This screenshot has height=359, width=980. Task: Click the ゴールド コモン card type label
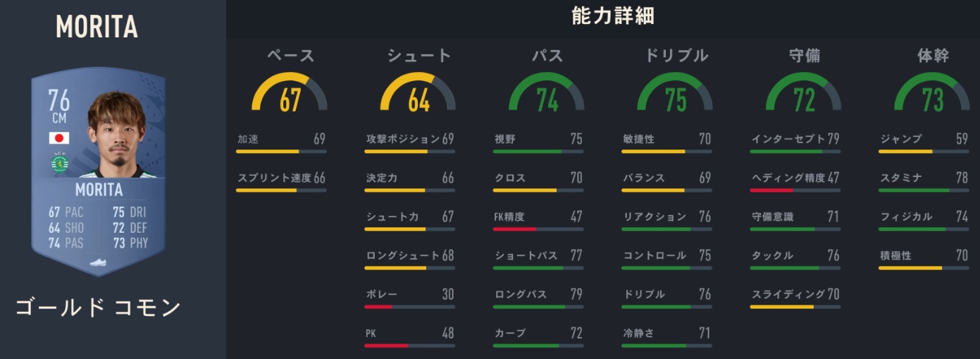(x=98, y=308)
